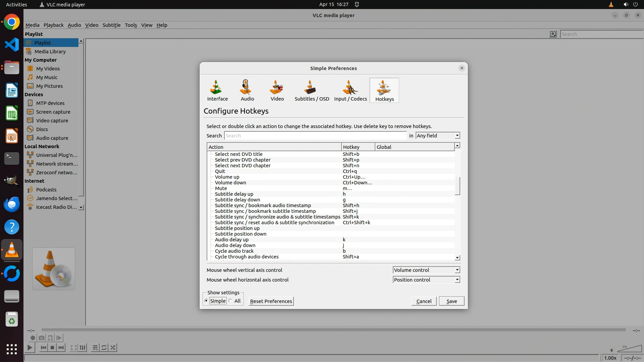Click the snapshot camera icon
644x362 pixels.
coord(42,338)
